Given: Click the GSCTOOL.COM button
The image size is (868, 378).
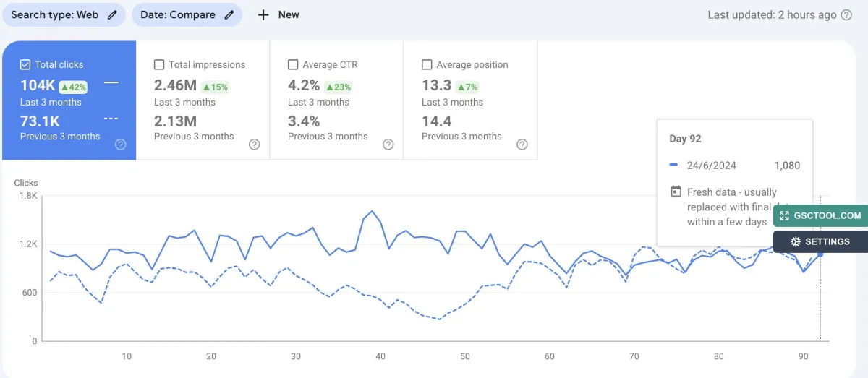Looking at the screenshot, I should click(820, 215).
